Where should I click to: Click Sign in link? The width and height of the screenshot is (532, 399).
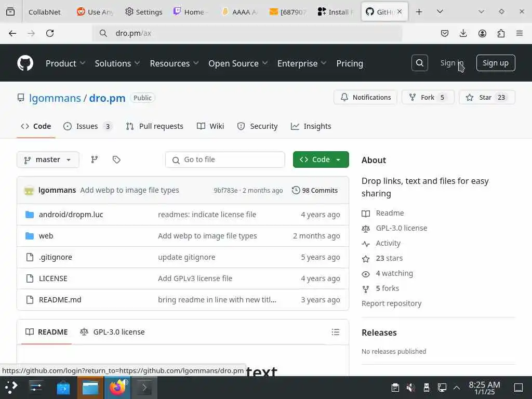pos(451,63)
